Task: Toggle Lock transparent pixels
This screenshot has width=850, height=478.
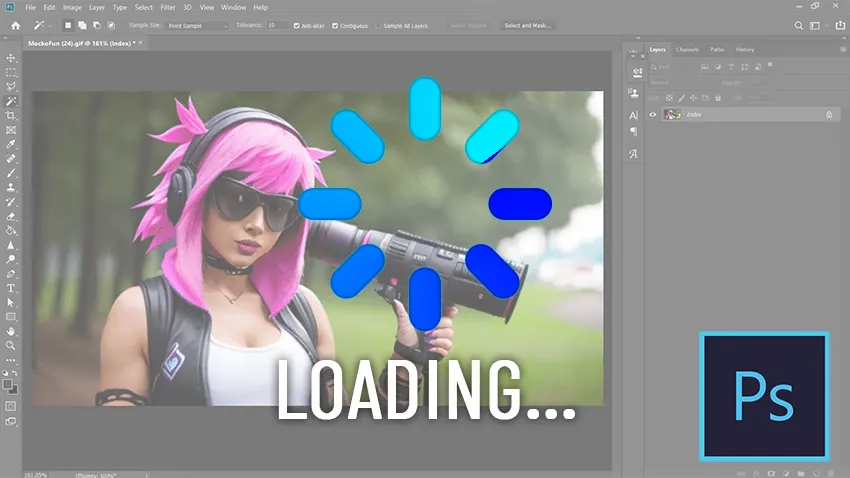Action: point(669,98)
